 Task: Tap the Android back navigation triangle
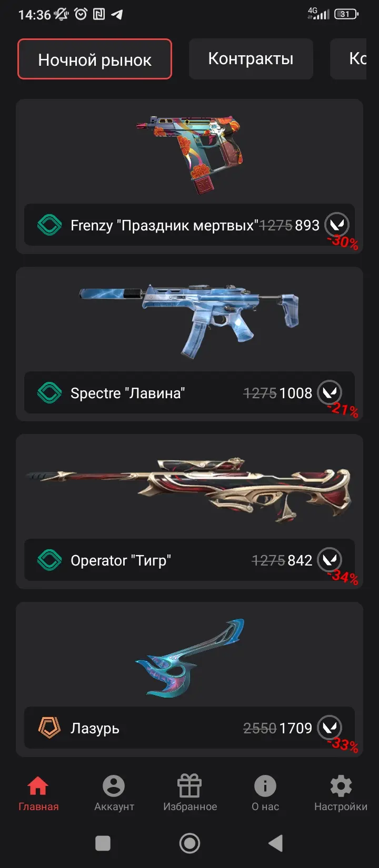pos(276,843)
